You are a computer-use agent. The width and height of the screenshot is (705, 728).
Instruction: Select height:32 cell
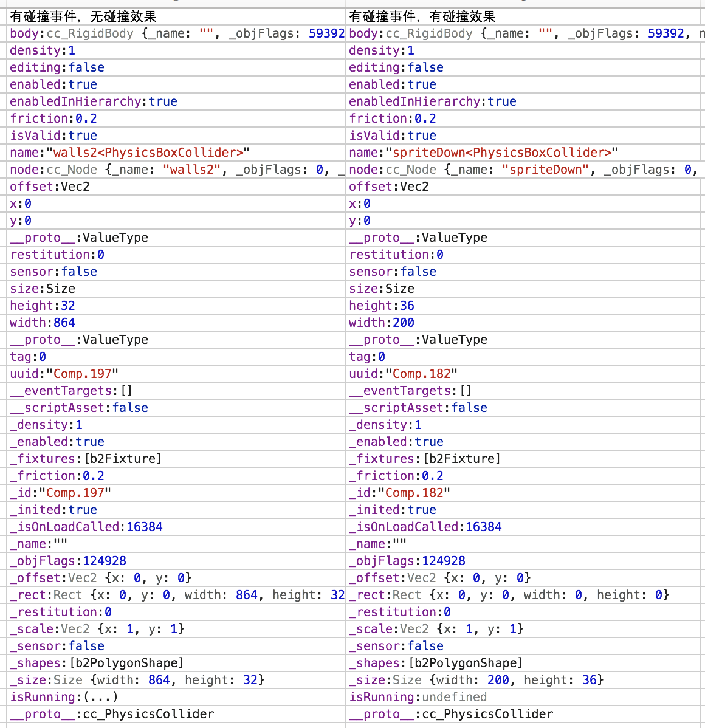176,306
